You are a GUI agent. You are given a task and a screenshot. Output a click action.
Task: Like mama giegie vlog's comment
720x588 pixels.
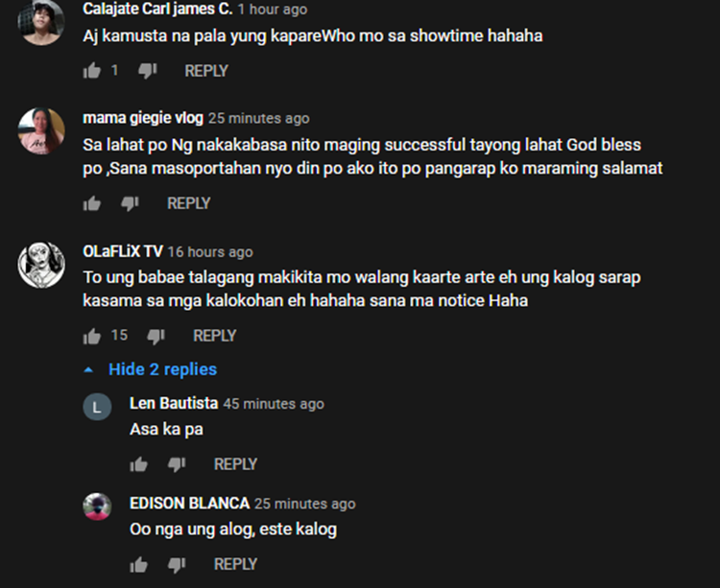point(92,203)
